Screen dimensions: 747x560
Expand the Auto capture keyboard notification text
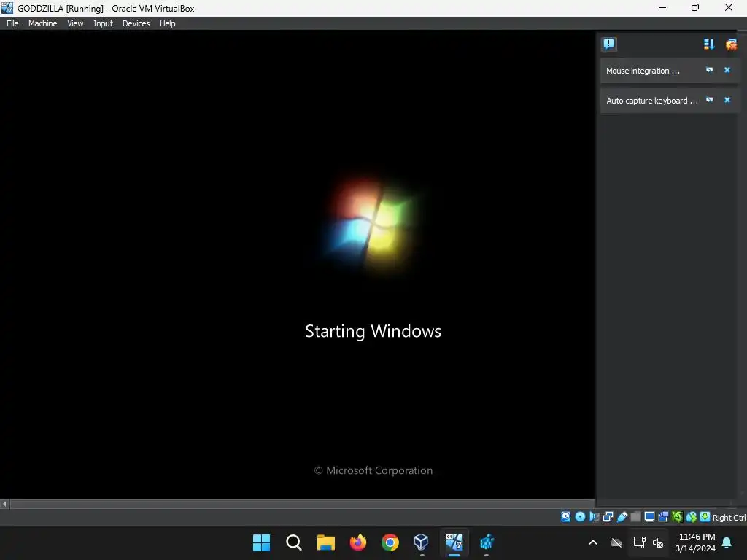tap(651, 101)
